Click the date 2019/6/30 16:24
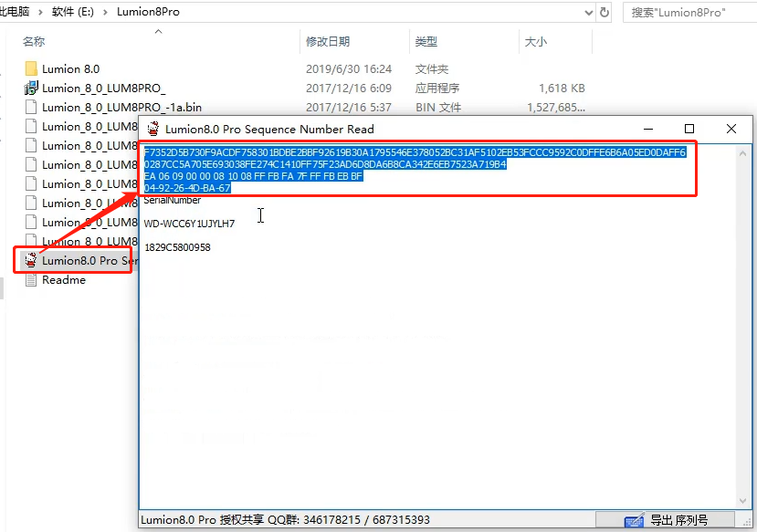Screen dimensions: 757x532 349,69
